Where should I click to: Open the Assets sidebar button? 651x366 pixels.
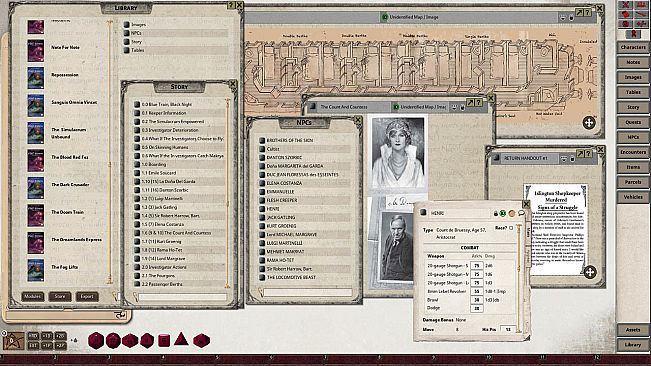(633, 329)
